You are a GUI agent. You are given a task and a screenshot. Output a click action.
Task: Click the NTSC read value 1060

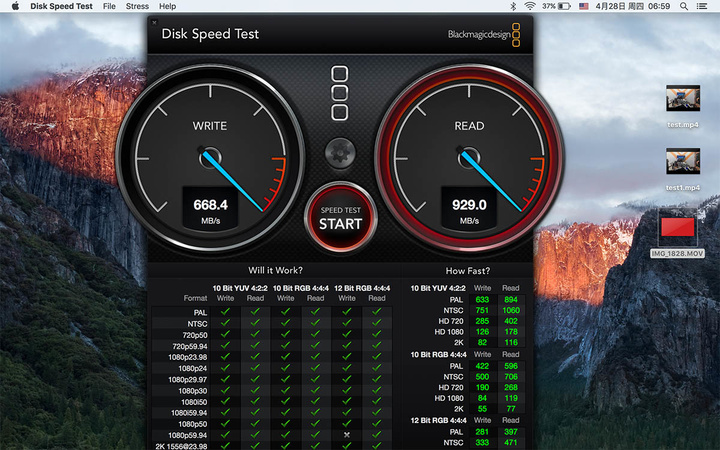(511, 310)
